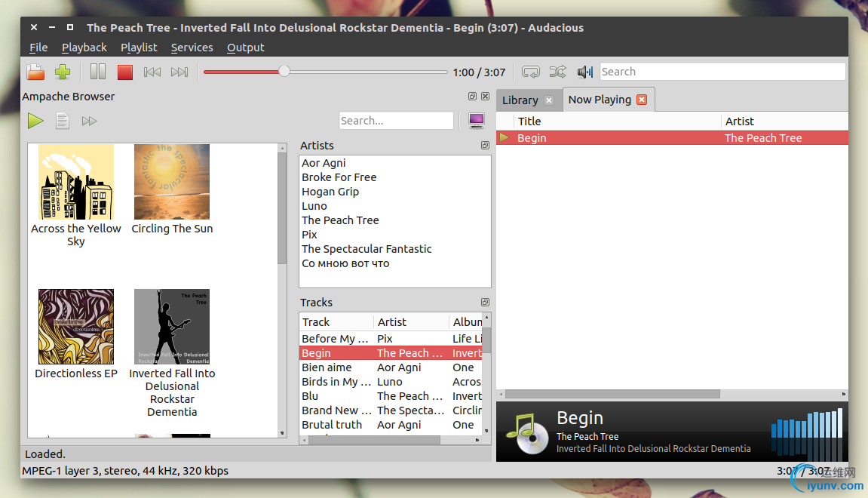Sort playlist by Title column header

tap(617, 121)
